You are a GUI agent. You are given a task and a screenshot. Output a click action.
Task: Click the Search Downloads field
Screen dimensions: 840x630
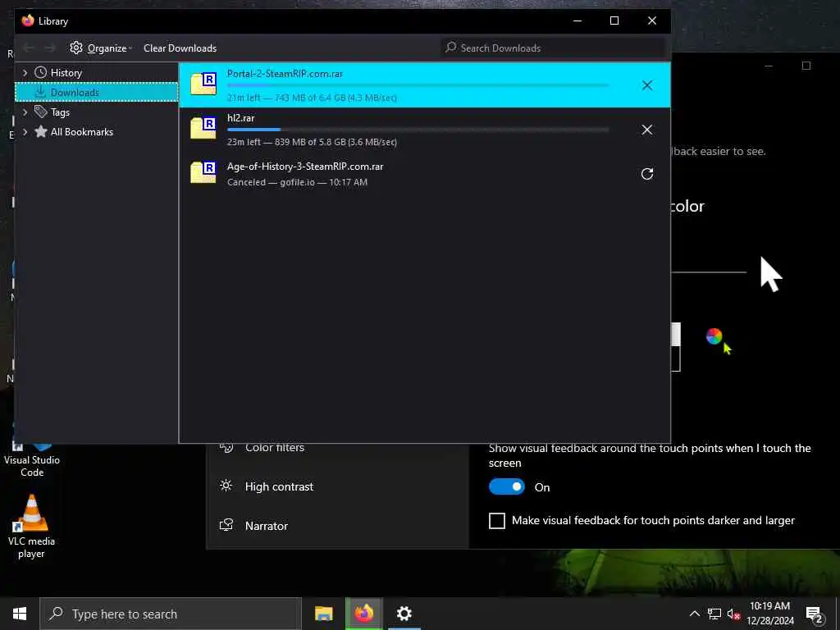pyautogui.click(x=554, y=48)
